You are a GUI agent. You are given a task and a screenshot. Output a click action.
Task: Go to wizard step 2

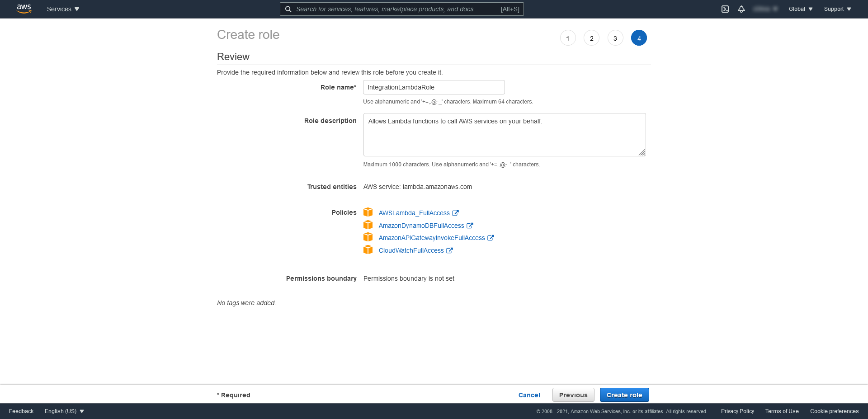(591, 38)
